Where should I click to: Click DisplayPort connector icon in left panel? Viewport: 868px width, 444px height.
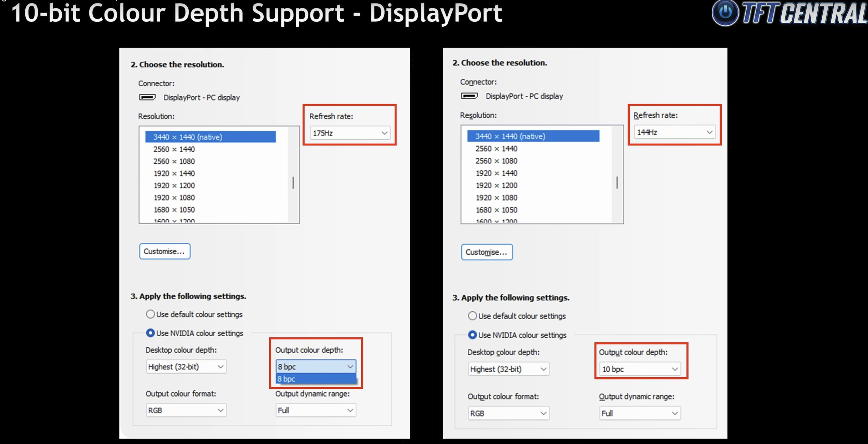147,97
